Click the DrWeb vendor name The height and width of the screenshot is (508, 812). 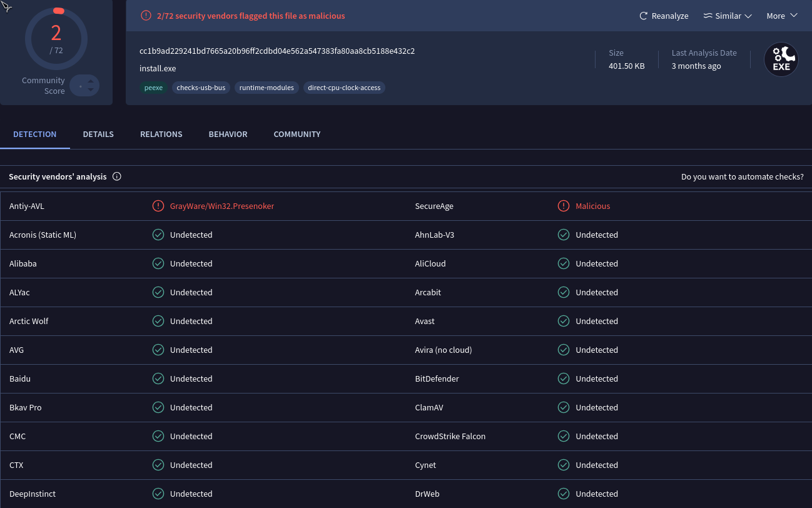tap(427, 494)
